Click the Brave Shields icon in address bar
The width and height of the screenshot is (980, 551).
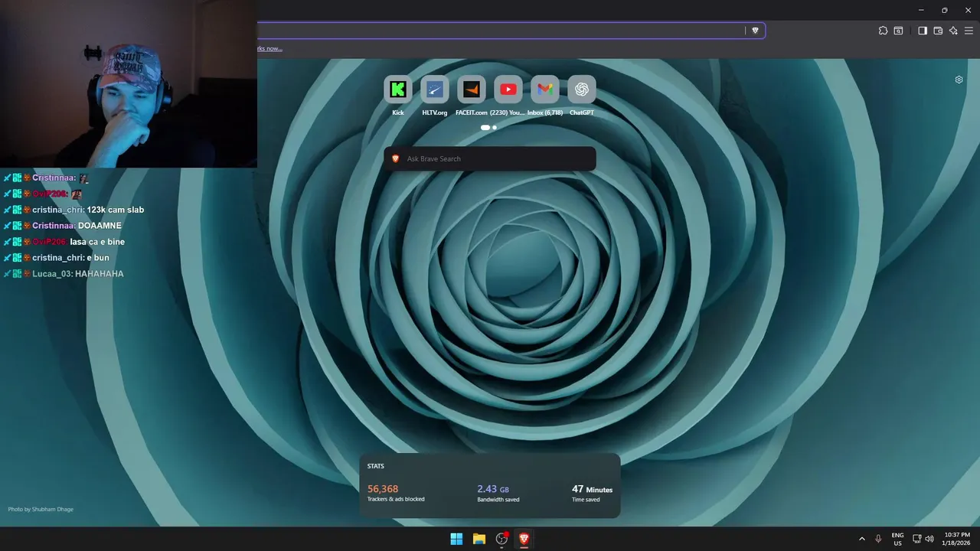(x=755, y=31)
